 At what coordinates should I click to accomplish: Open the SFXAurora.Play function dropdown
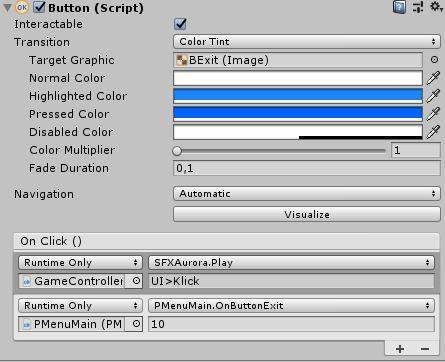click(291, 263)
